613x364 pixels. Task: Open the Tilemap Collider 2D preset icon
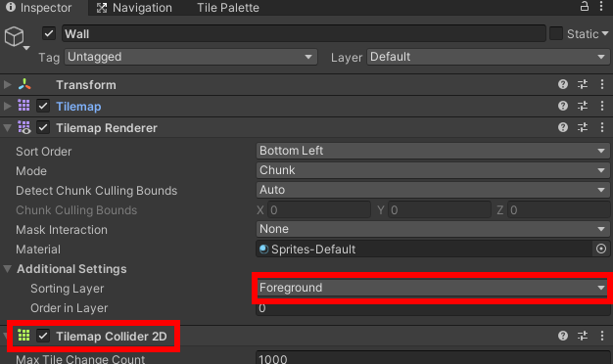point(583,336)
